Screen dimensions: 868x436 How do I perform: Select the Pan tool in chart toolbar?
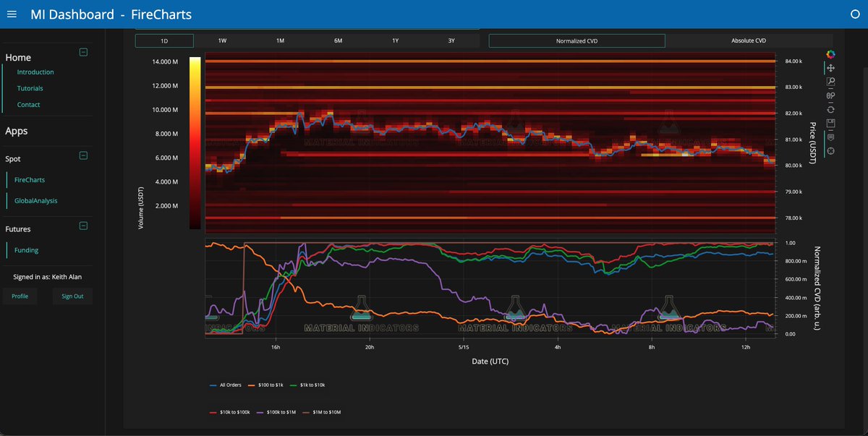click(x=831, y=68)
